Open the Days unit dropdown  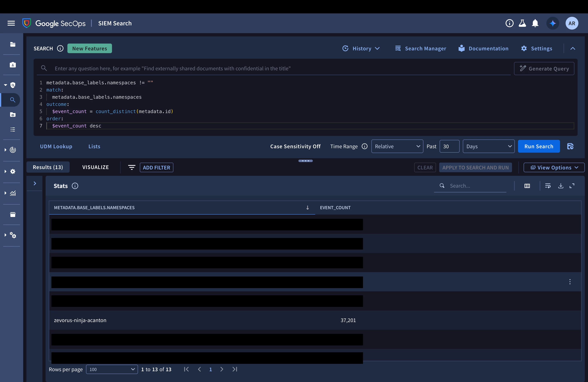point(488,146)
